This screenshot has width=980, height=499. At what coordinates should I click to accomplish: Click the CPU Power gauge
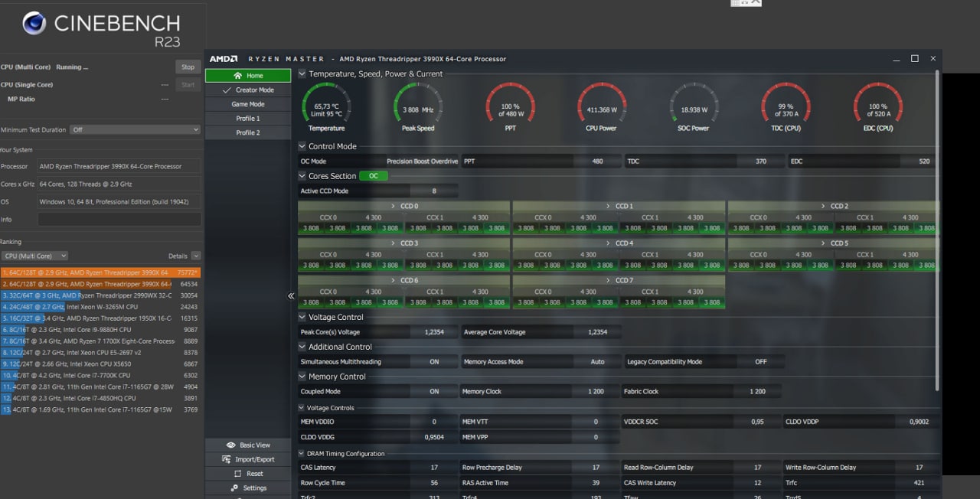(602, 106)
